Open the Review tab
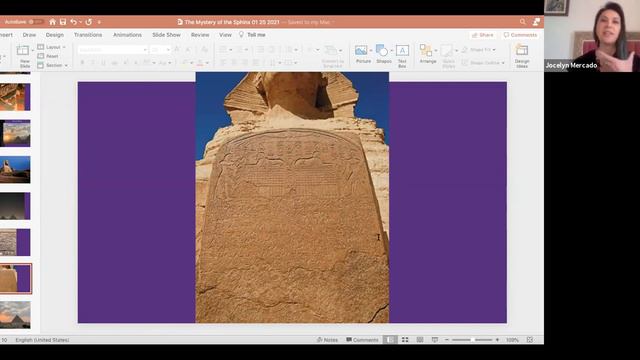This screenshot has width=640, height=360. [200, 35]
